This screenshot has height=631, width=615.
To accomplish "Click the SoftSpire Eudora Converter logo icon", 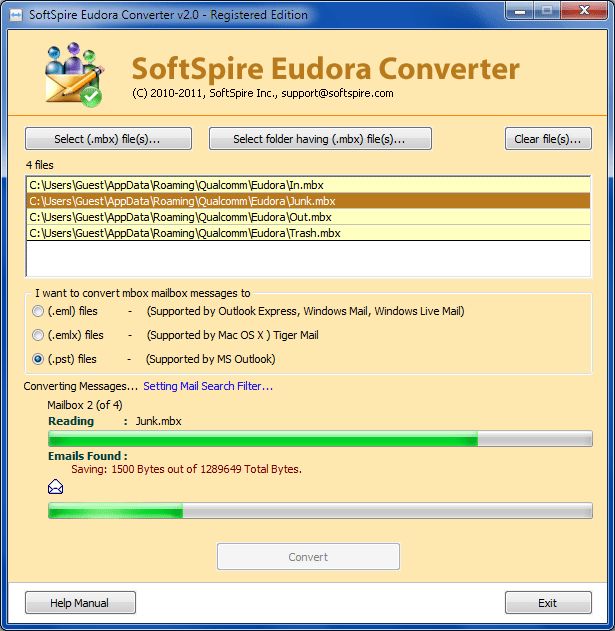I will coord(74,75).
